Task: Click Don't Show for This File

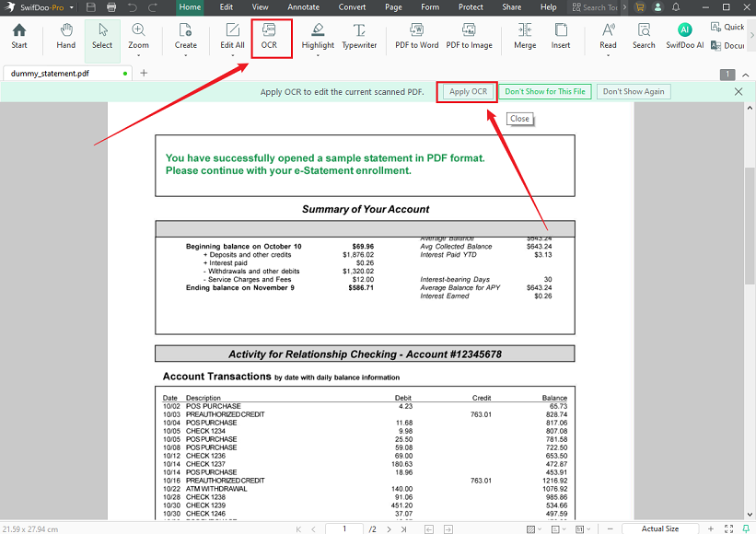Action: coord(545,91)
